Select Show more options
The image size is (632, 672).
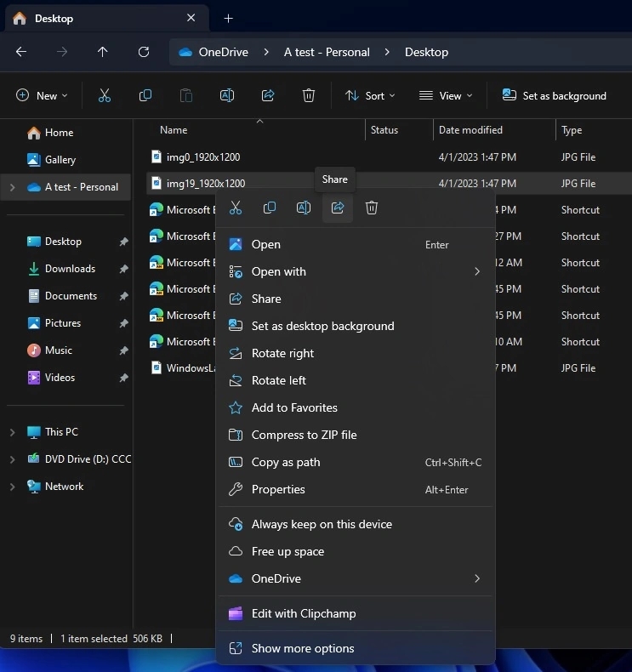(x=303, y=648)
